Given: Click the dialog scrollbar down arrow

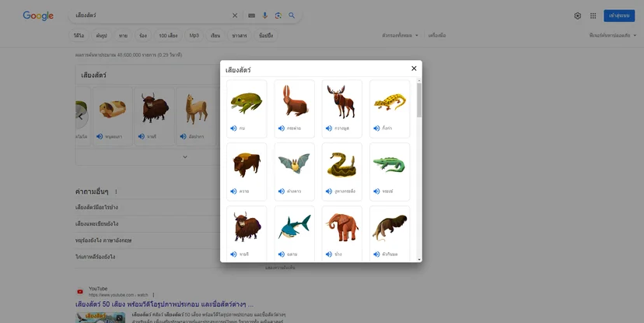Looking at the screenshot, I should [x=419, y=259].
